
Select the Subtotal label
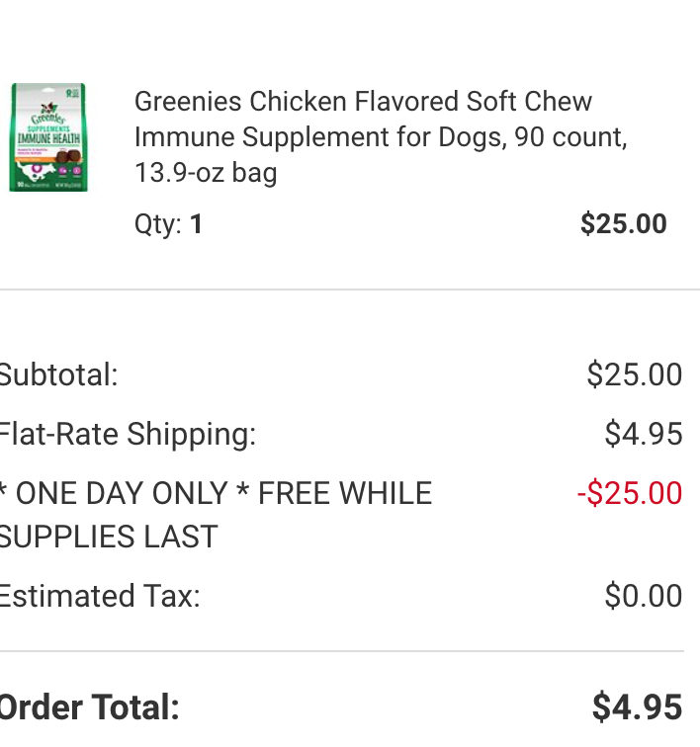click(x=58, y=374)
